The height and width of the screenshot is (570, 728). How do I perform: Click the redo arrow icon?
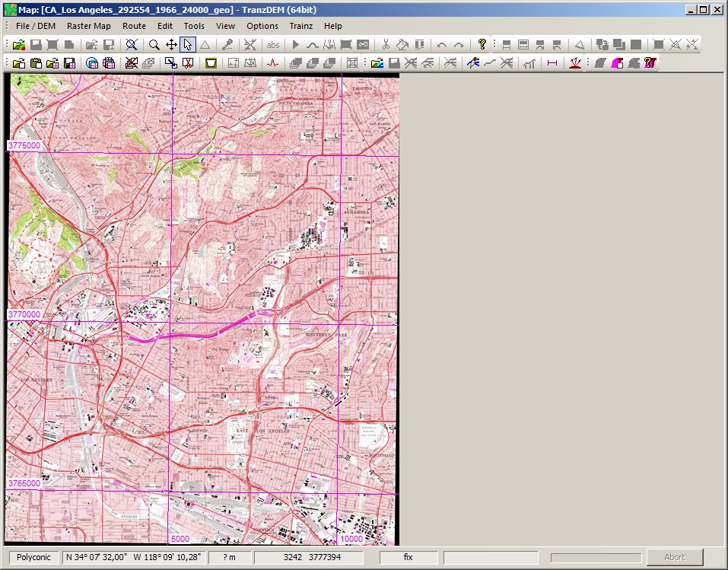pyautogui.click(x=459, y=45)
